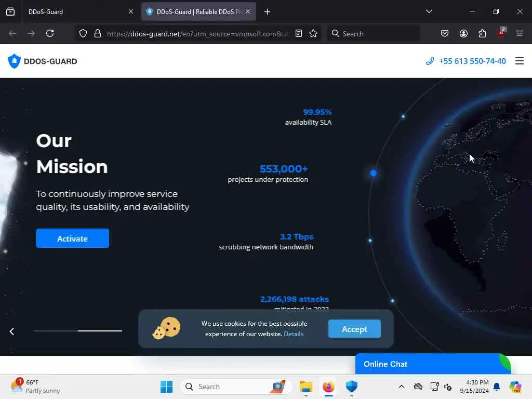Open Firefox from the taskbar
Viewport: 532px width, 399px height.
pos(328,387)
